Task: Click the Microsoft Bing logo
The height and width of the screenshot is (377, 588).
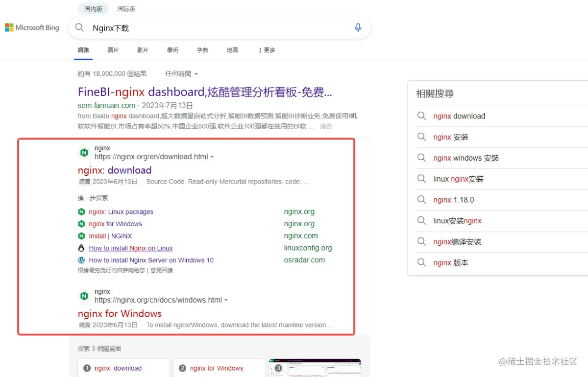Action: coord(32,28)
